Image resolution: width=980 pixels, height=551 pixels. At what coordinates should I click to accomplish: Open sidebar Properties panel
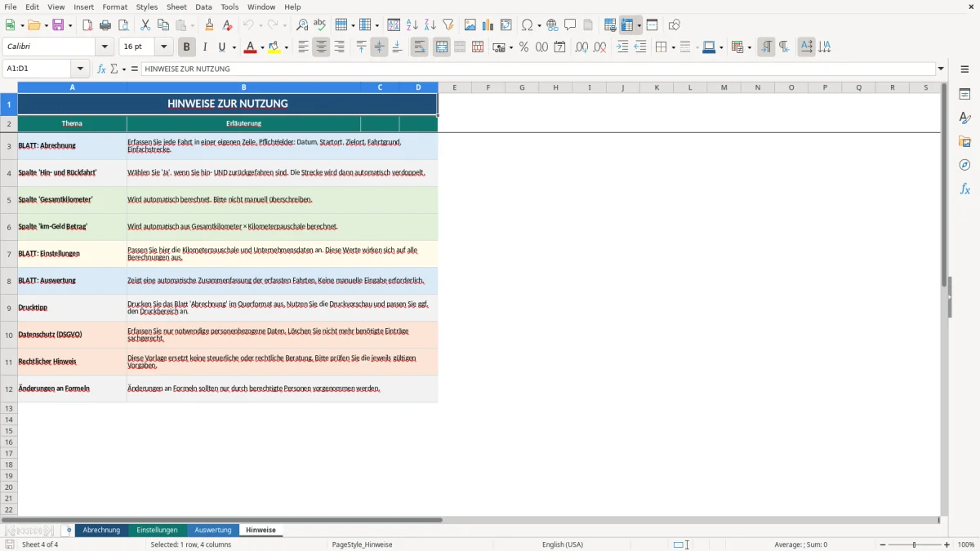tap(964, 94)
